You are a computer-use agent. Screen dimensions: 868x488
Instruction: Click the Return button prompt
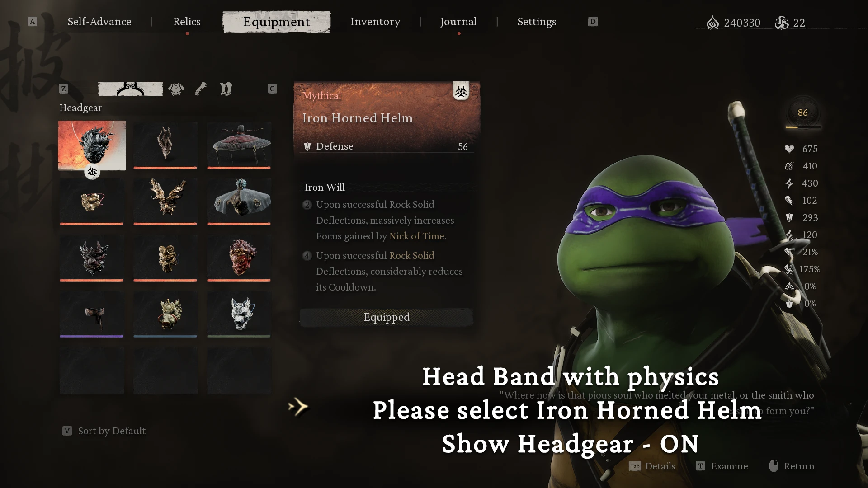[792, 466]
